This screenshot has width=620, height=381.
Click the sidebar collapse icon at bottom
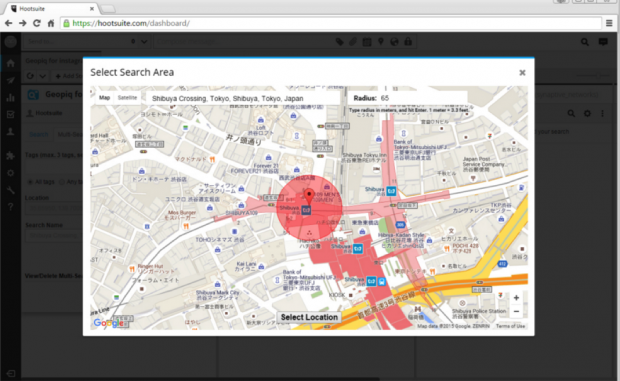point(11,373)
